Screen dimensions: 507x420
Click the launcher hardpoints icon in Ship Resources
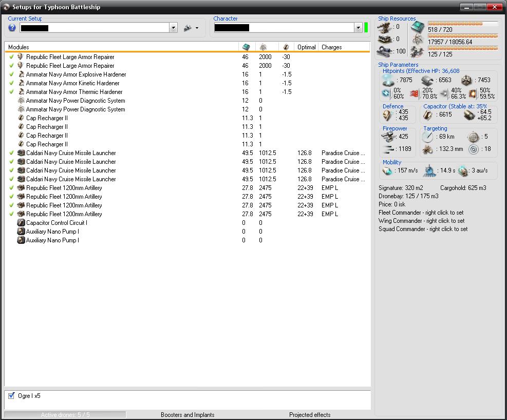click(385, 40)
